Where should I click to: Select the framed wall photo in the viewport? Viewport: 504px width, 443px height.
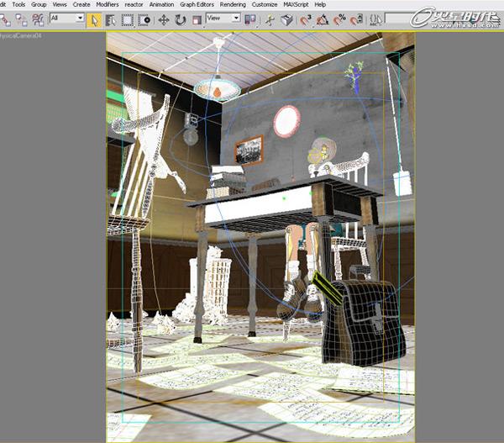(249, 150)
